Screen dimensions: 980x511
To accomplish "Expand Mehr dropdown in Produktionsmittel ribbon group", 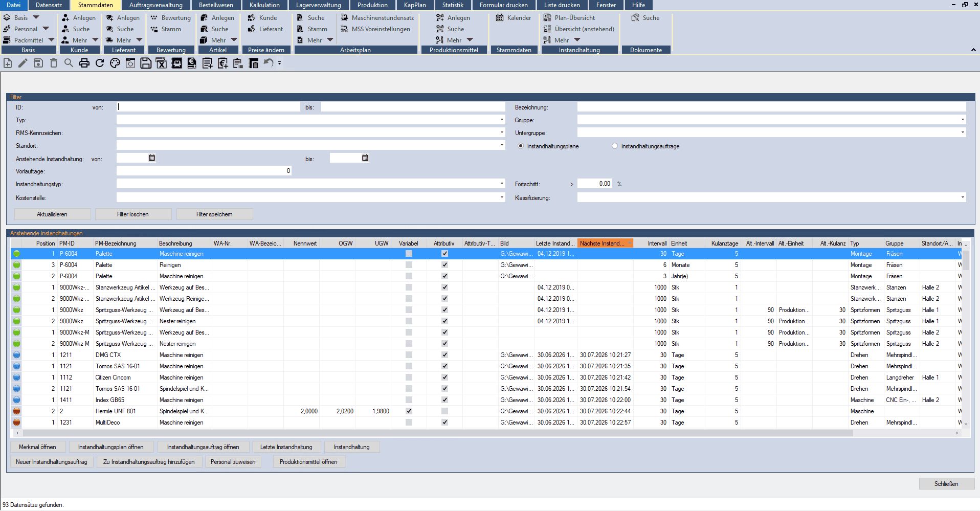I will [x=470, y=40].
